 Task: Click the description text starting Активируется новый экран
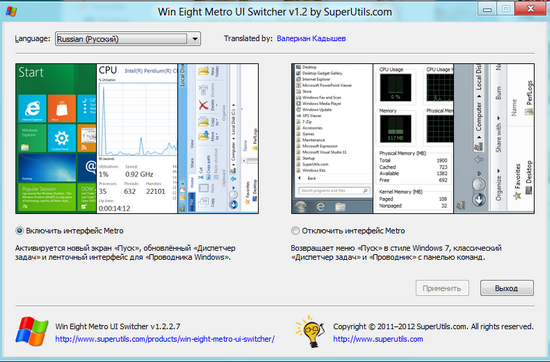coord(125,253)
